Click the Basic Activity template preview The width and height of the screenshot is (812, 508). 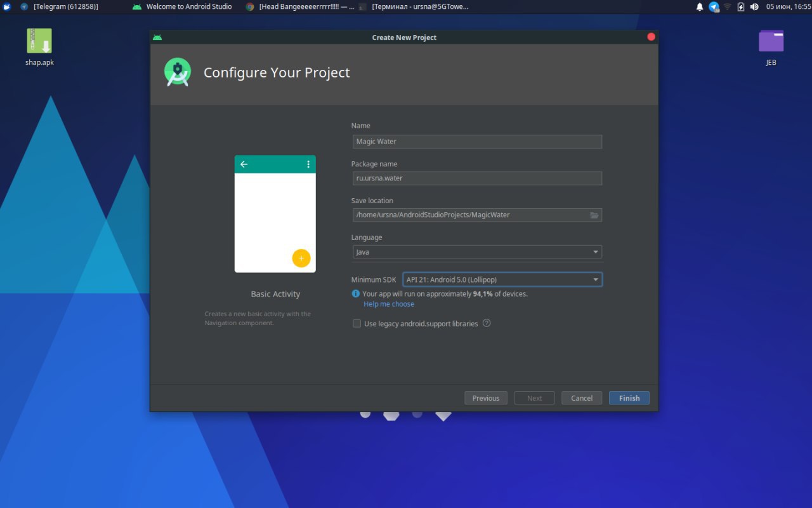point(275,214)
